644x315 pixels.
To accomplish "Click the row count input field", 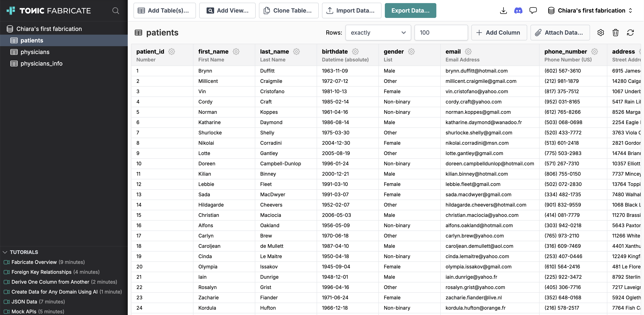I will (441, 33).
